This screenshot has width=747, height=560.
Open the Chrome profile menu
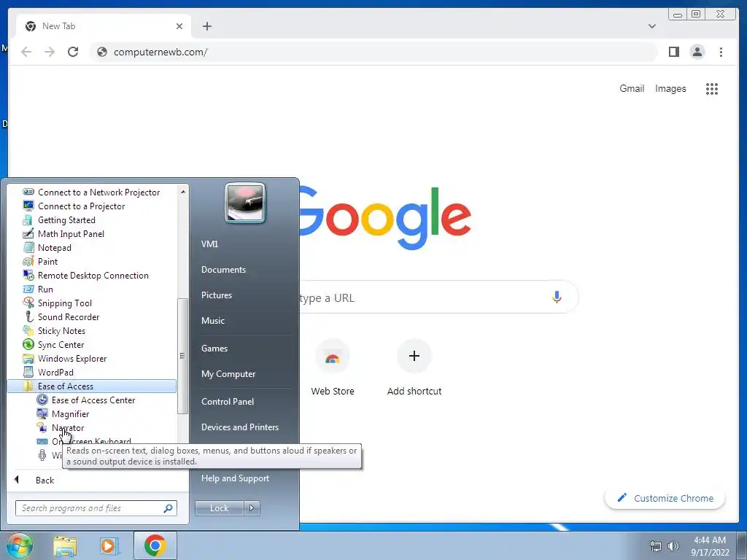pyautogui.click(x=697, y=52)
